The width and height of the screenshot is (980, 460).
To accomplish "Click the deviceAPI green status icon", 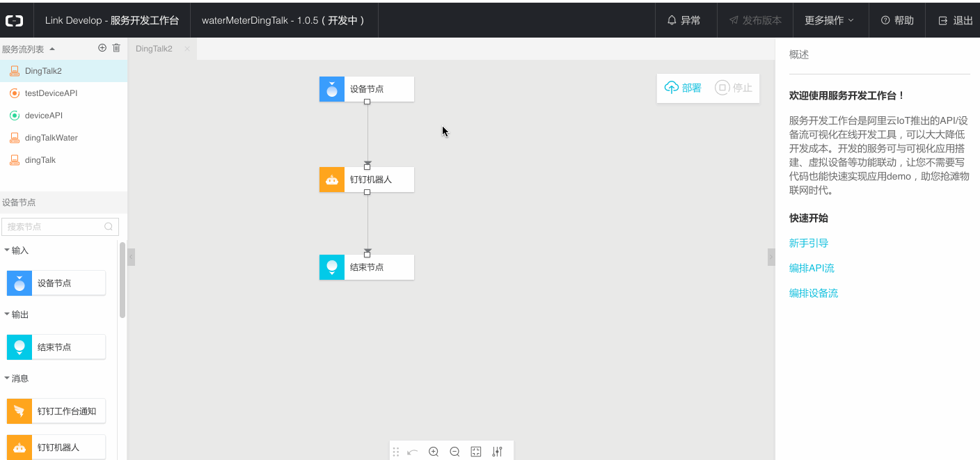I will click(x=14, y=116).
